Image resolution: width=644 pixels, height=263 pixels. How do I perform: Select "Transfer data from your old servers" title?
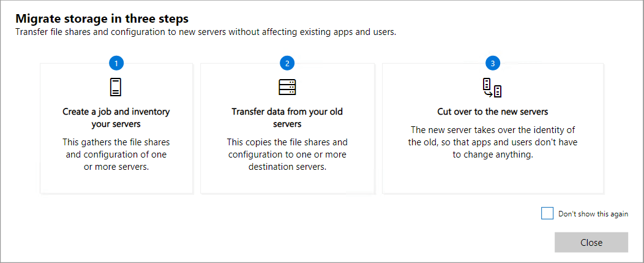287,118
